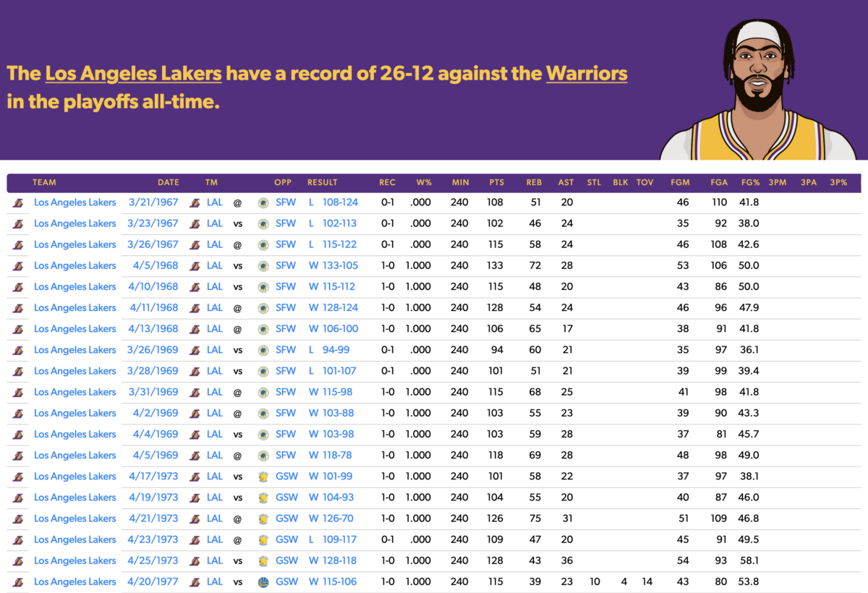Click SFW logo on 4/2/1969 row

263,413
